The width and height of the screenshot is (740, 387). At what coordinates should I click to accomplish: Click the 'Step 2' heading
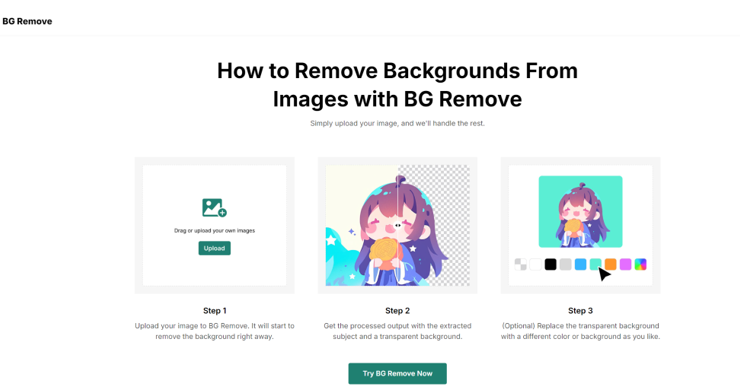[x=397, y=311]
